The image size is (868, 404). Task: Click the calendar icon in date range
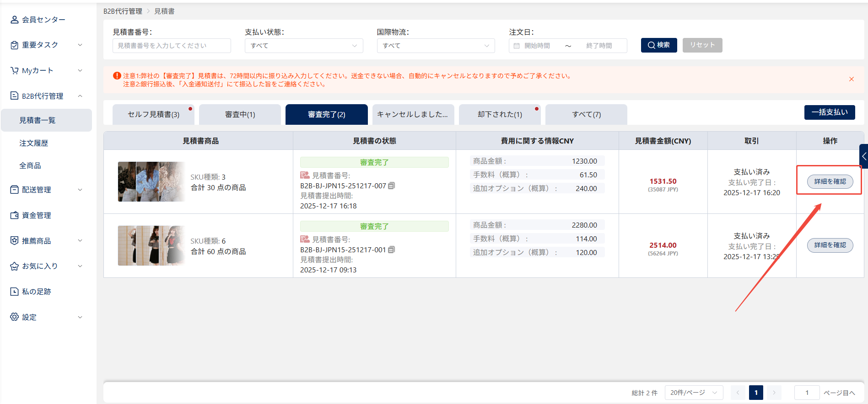tap(517, 46)
